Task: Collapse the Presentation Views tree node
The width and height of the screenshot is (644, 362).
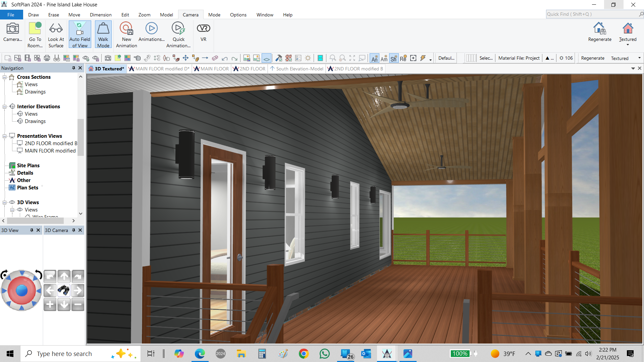Action: pyautogui.click(x=5, y=136)
